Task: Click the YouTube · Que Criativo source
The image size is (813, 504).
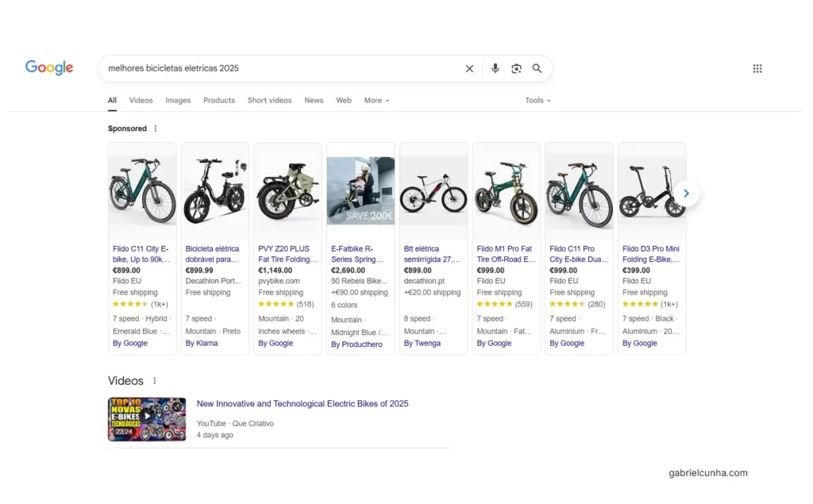Action: tap(235, 424)
